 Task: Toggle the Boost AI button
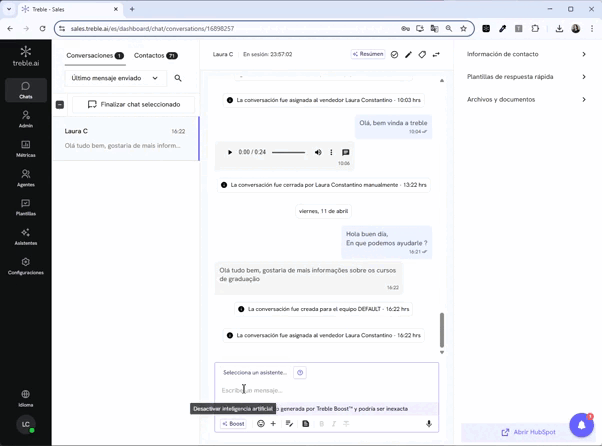(x=233, y=424)
